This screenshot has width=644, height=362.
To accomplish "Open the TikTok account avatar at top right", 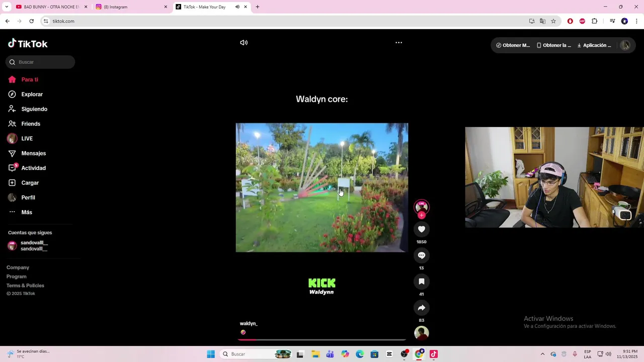I will (625, 45).
